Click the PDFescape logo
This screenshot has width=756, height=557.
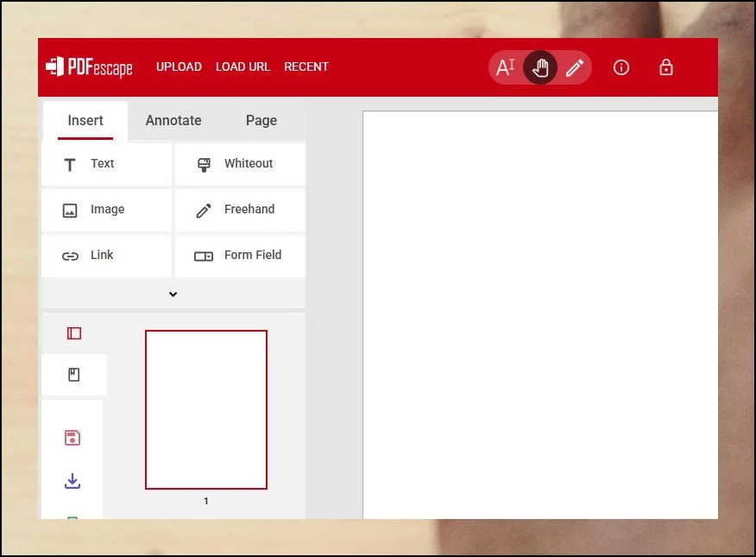[x=90, y=66]
